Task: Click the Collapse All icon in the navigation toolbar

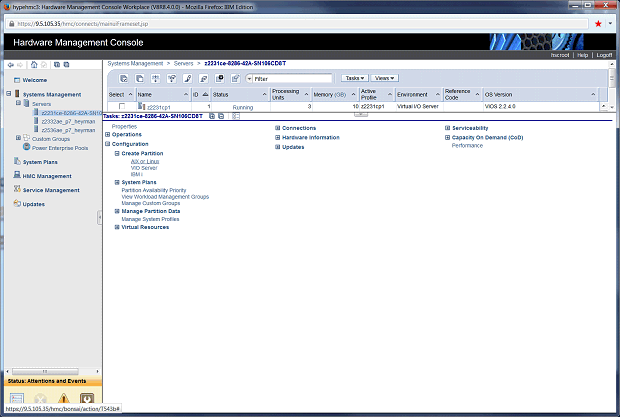Action: 66,64
